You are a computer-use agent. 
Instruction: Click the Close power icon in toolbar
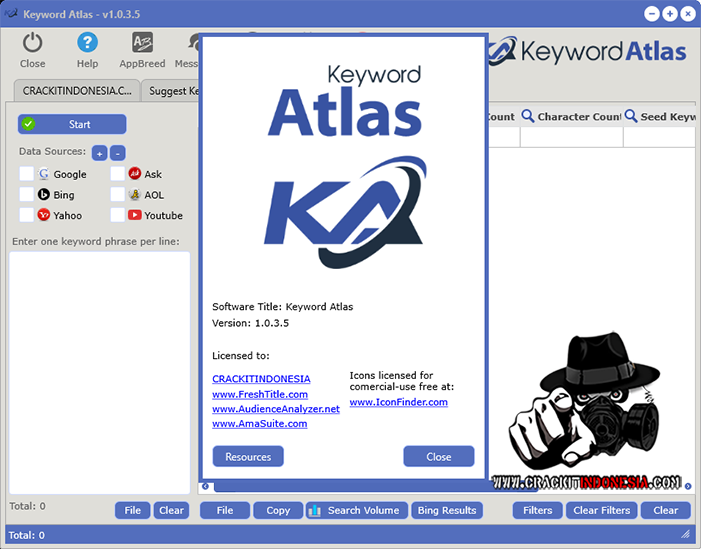click(33, 43)
